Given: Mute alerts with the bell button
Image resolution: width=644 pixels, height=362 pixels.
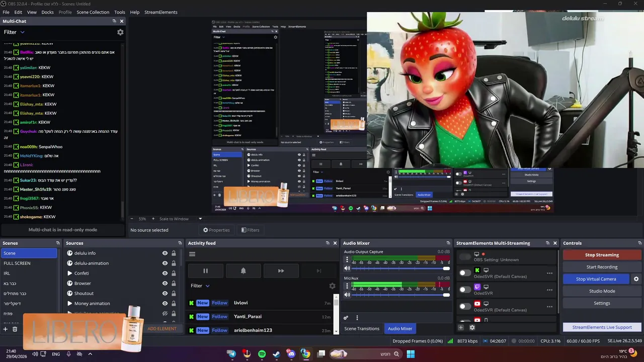Looking at the screenshot, I should pos(243,270).
